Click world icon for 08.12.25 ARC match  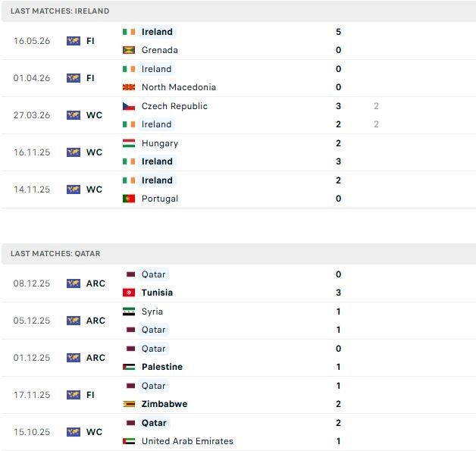point(74,283)
